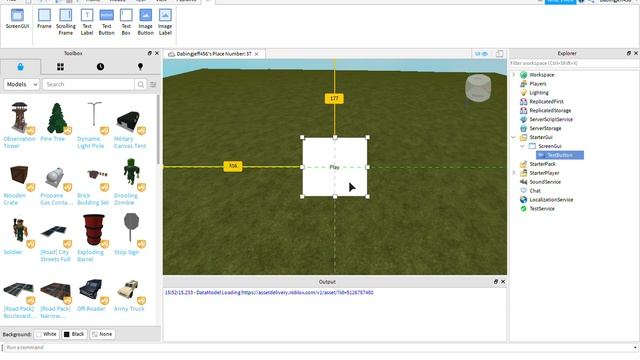Viewport: 640px width, 360px height.
Task: Select the Road Pack Narrow model
Action: point(56,298)
